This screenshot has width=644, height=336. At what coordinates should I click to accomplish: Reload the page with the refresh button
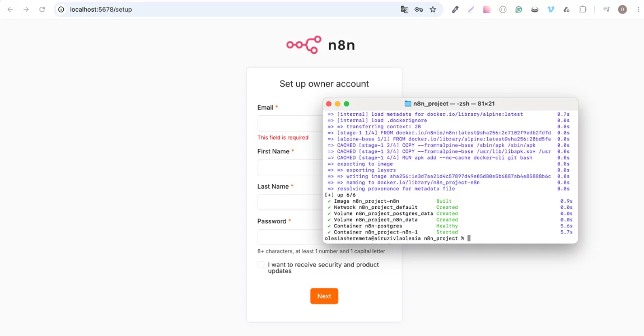pyautogui.click(x=42, y=10)
